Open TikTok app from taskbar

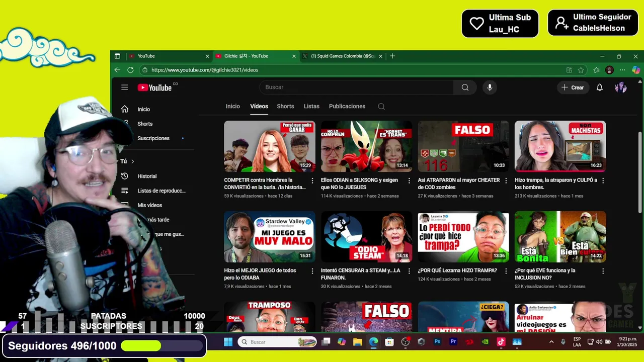(501, 342)
